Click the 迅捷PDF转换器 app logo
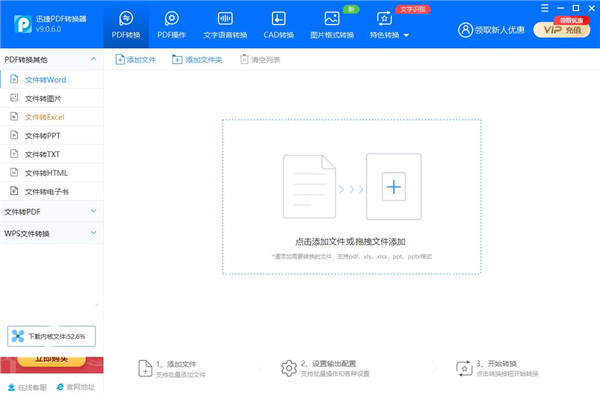This screenshot has width=600, height=396. (23, 24)
